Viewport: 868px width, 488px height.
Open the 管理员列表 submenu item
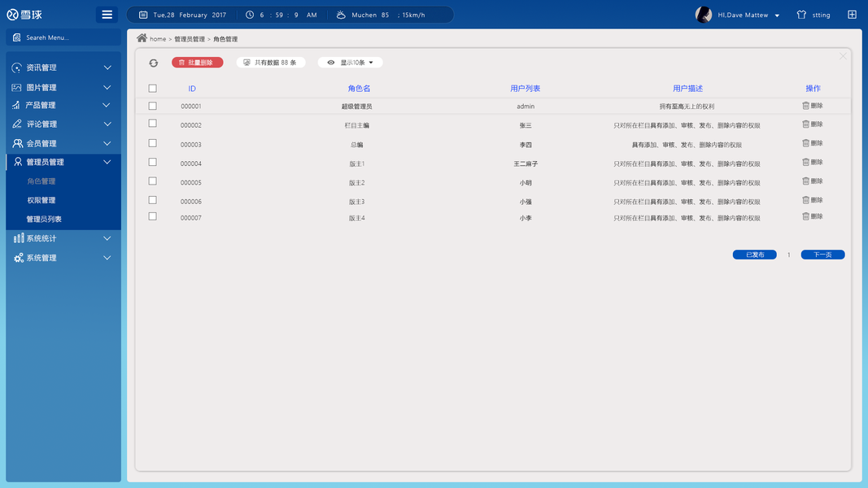pyautogui.click(x=44, y=219)
